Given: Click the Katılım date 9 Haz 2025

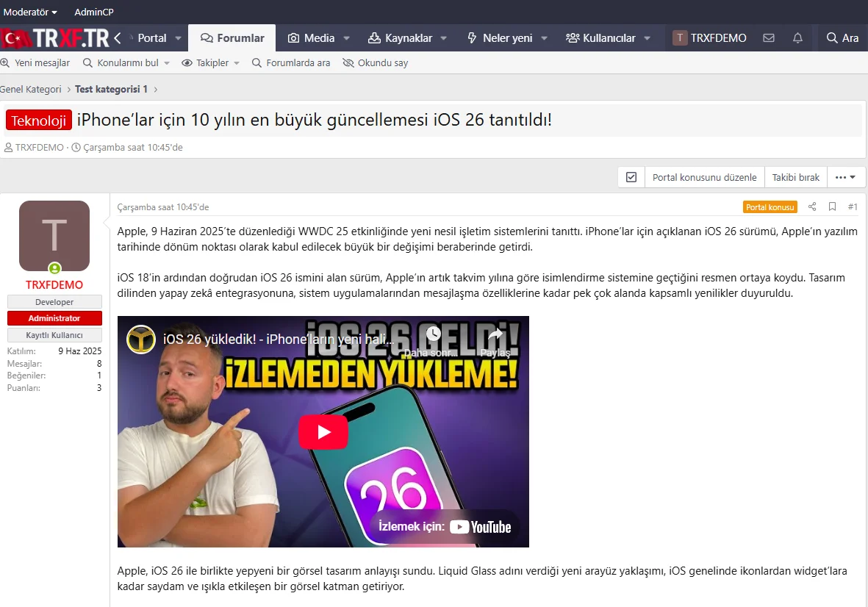Looking at the screenshot, I should (79, 351).
